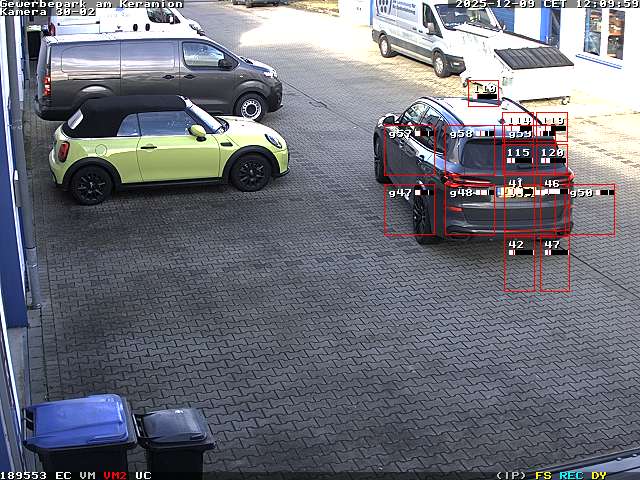The image size is (640, 480).
Task: Select the detection zone numbered 47
Action: [x=554, y=264]
